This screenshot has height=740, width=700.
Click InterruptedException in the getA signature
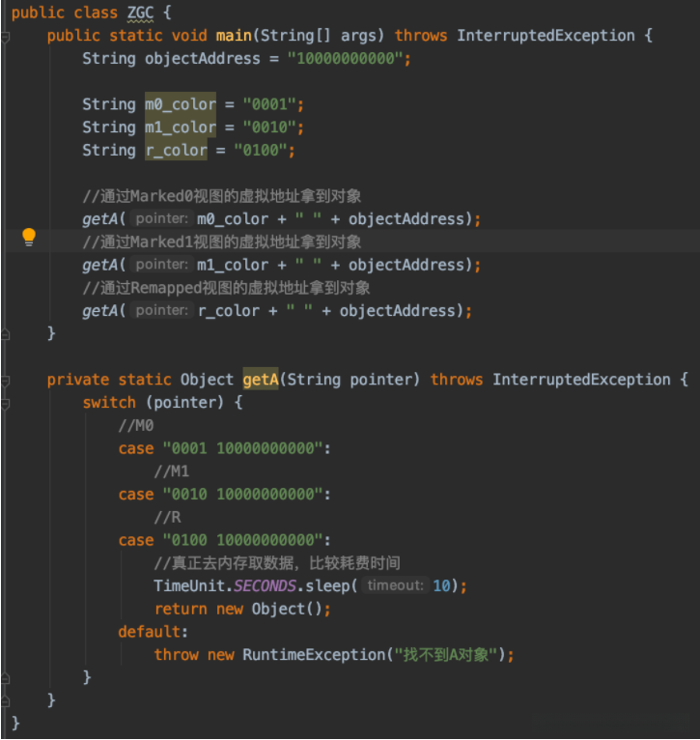tap(581, 380)
